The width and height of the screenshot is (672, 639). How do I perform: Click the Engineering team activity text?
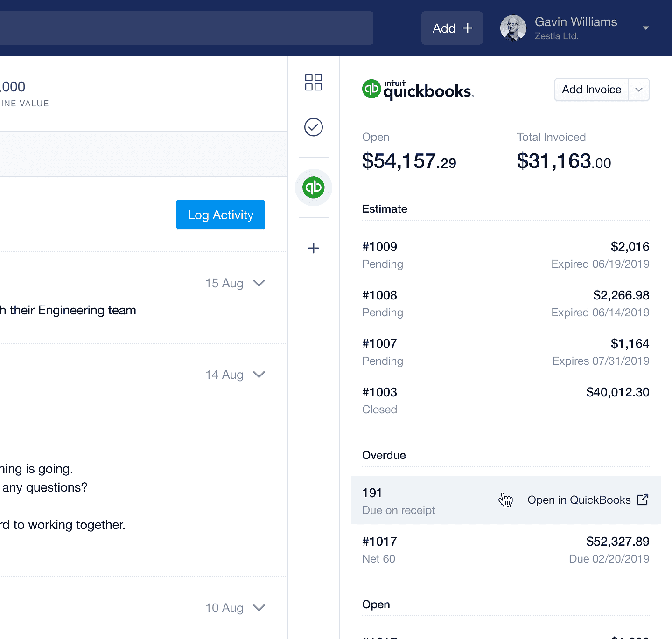coord(68,310)
